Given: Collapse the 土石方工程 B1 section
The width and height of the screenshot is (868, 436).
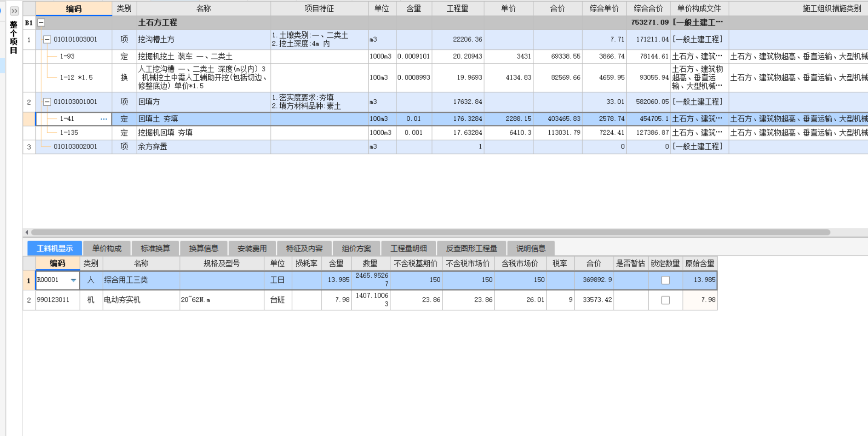Looking at the screenshot, I should click(x=41, y=23).
